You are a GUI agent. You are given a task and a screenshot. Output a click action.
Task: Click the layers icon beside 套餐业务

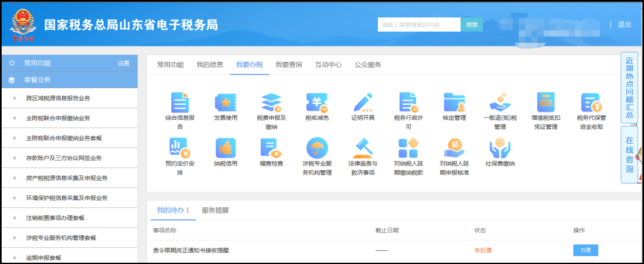point(11,80)
